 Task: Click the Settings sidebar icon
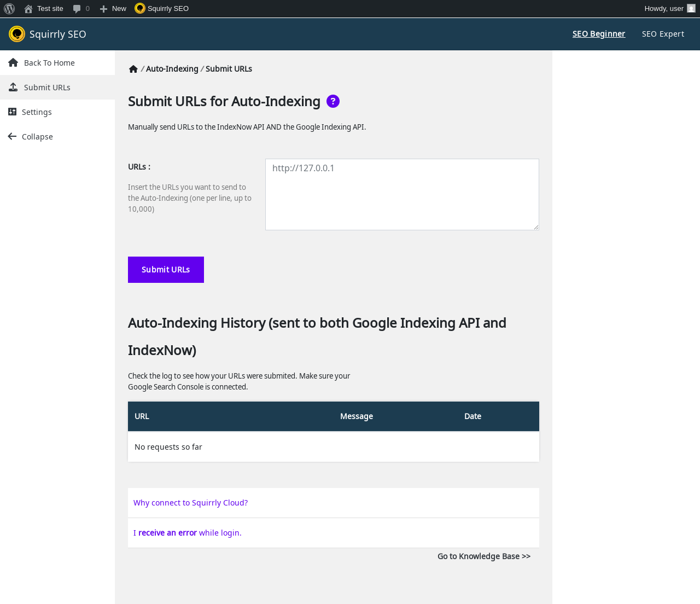pyautogui.click(x=13, y=112)
